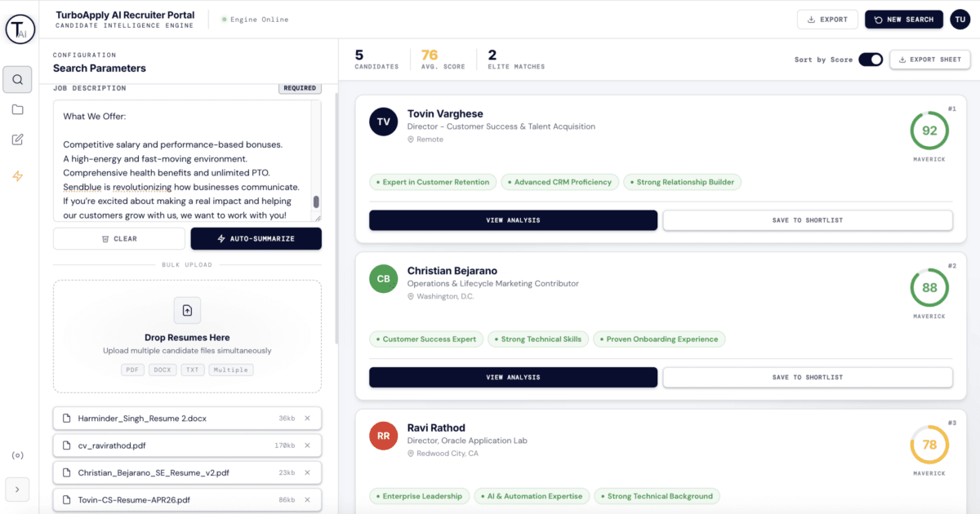Click the Strong Technical Background tag
The width and height of the screenshot is (980, 514).
pyautogui.click(x=657, y=496)
